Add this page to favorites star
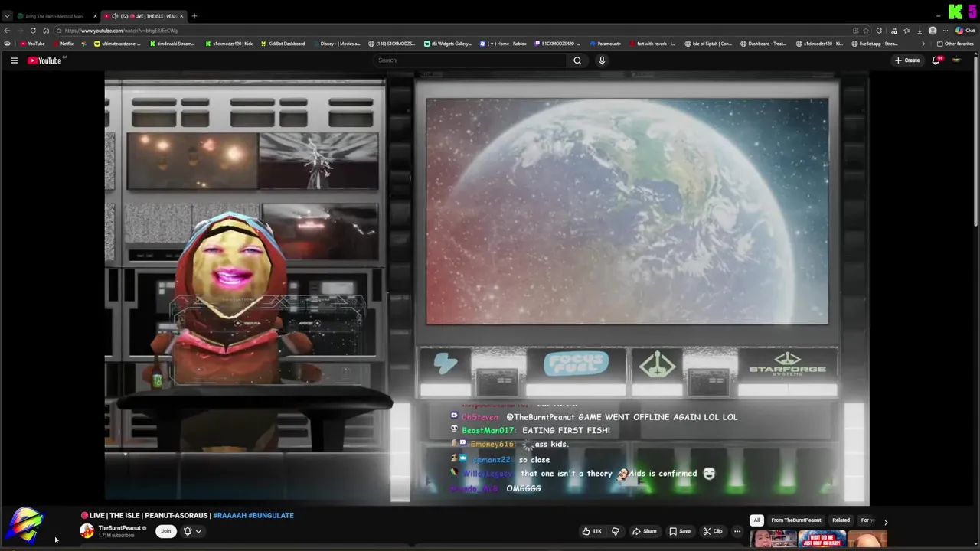980x551 pixels. pyautogui.click(x=867, y=31)
